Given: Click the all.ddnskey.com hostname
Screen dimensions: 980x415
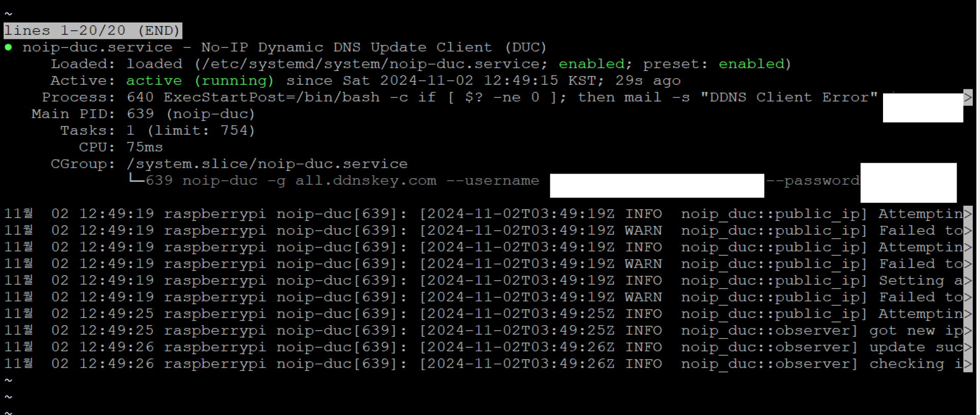Looking at the screenshot, I should (x=365, y=181).
